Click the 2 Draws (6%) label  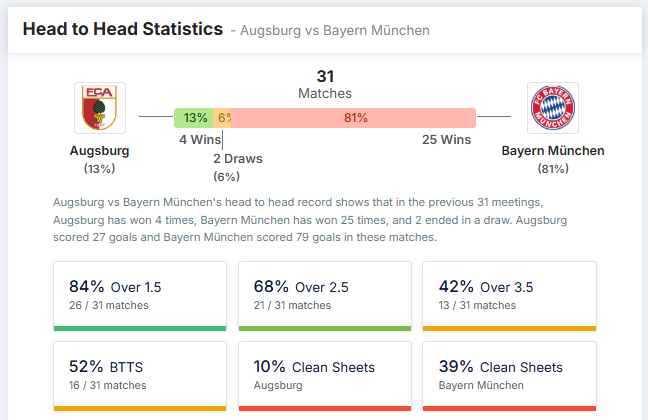click(x=238, y=167)
